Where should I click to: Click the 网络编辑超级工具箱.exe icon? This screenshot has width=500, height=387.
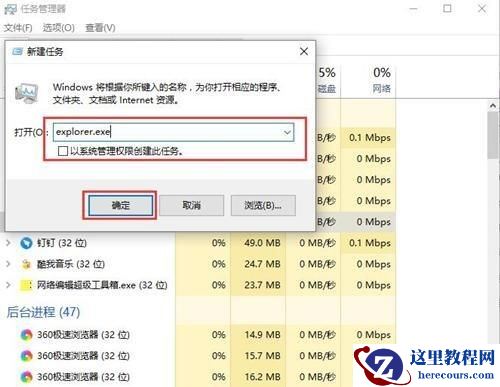[x=26, y=285]
